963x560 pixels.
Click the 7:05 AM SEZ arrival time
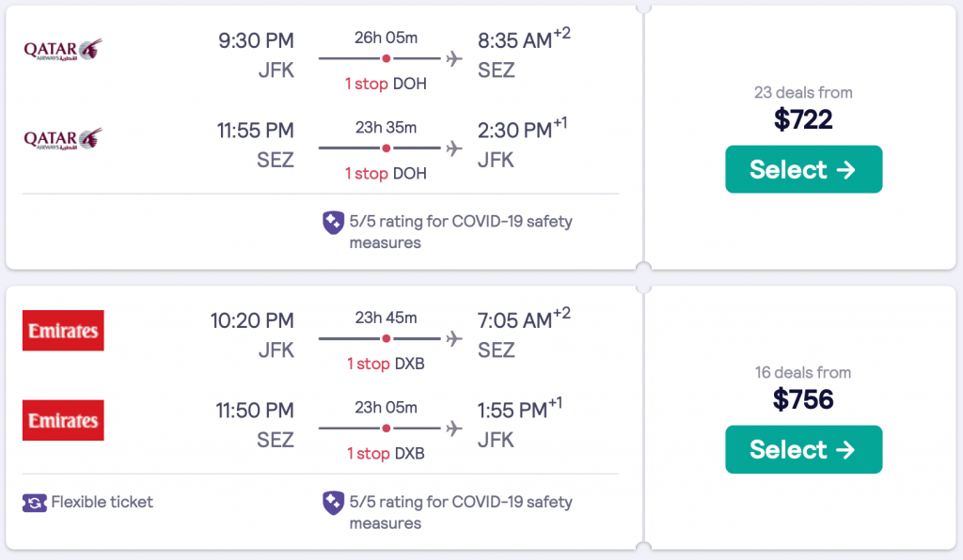pyautogui.click(x=513, y=321)
